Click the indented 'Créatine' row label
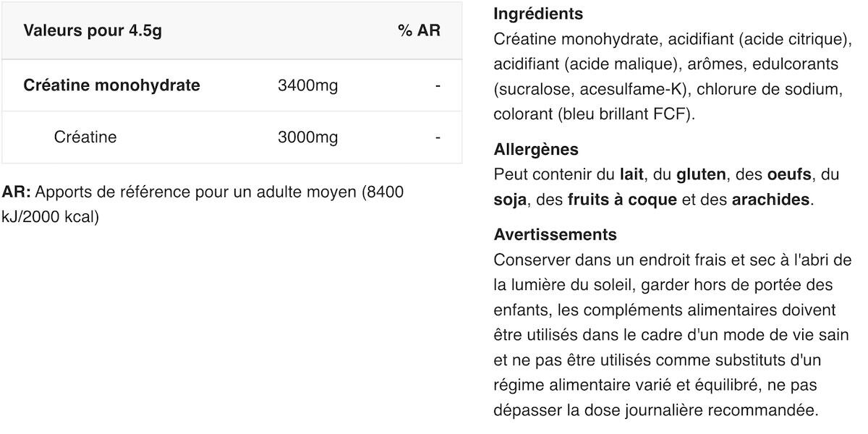868x434 pixels. 85,137
